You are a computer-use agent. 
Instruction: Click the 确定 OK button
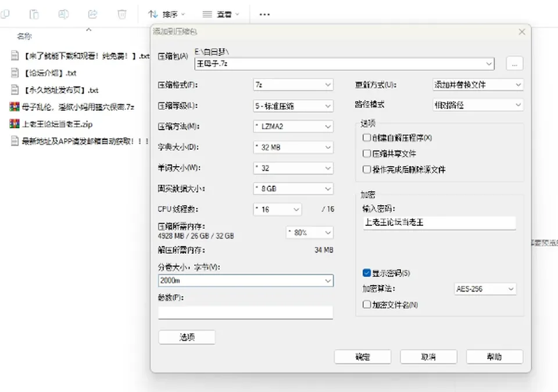(363, 357)
